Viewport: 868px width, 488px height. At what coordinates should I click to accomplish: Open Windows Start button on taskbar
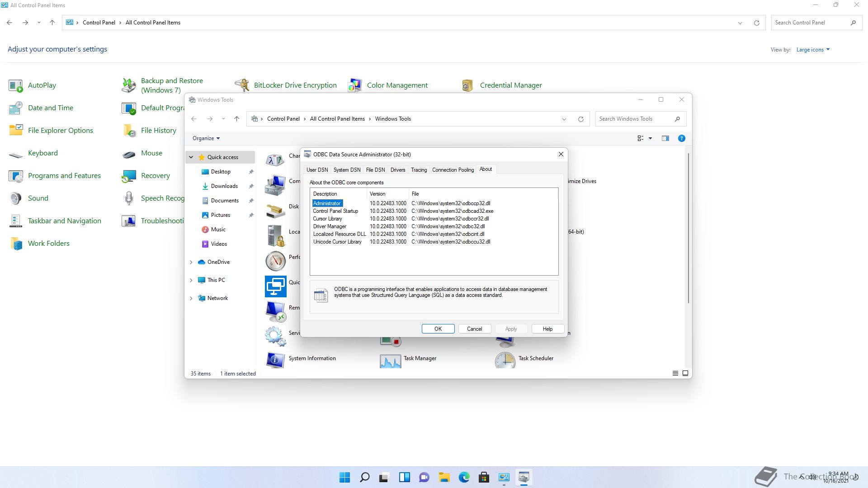click(344, 477)
